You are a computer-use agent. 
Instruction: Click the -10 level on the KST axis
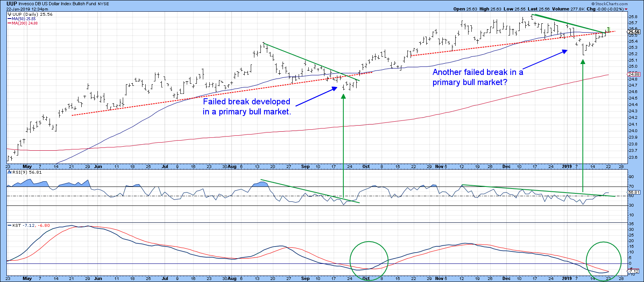click(x=632, y=275)
